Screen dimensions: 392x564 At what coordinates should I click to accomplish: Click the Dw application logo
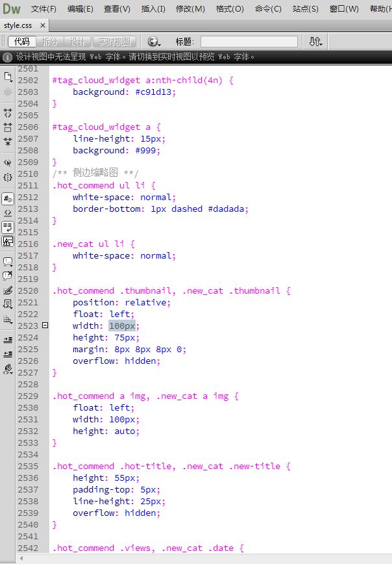(x=12, y=8)
